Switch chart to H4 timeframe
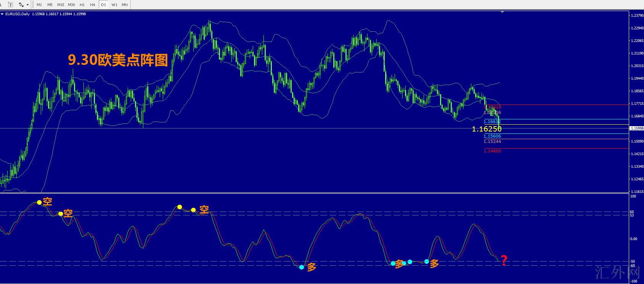 (x=93, y=5)
